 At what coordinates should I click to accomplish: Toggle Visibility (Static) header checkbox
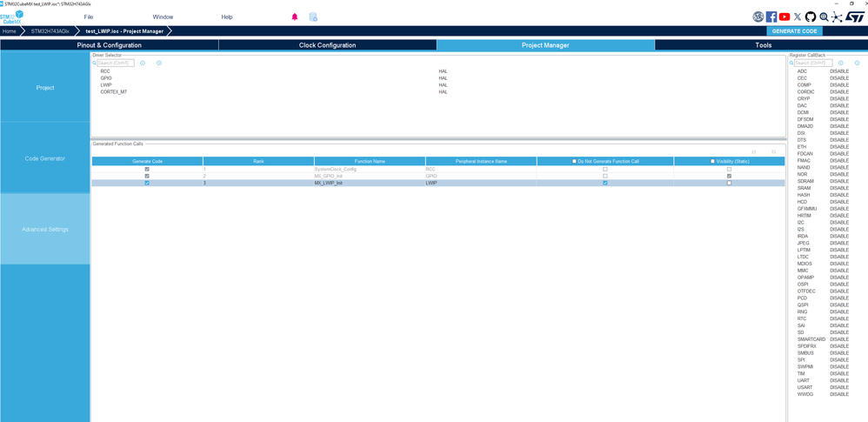pyautogui.click(x=712, y=161)
